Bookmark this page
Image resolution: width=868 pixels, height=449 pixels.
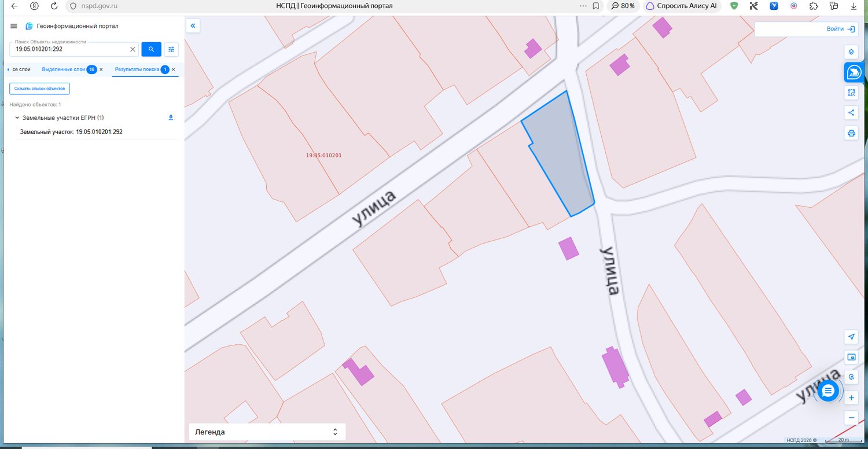tap(596, 6)
